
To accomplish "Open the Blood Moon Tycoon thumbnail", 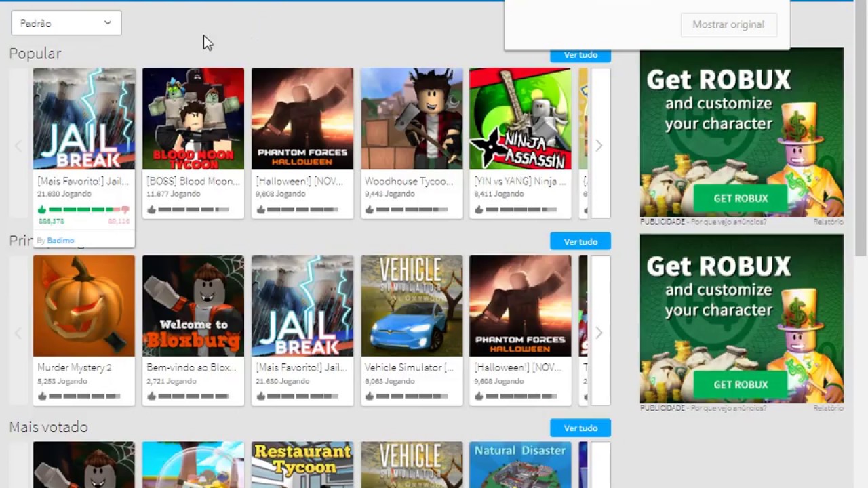I will (193, 119).
